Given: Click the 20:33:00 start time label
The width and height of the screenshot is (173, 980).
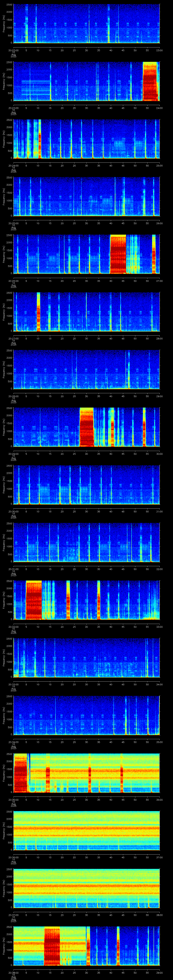Looking at the screenshot, I should pos(13,684).
